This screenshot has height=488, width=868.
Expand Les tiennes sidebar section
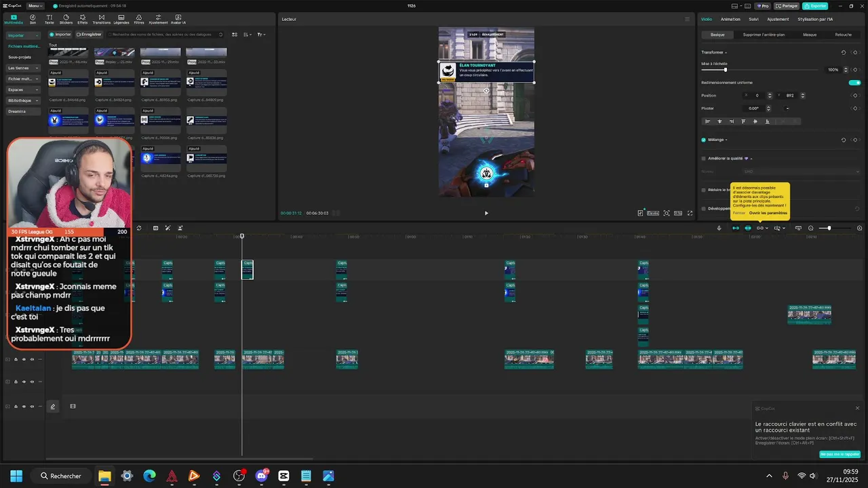pos(22,68)
